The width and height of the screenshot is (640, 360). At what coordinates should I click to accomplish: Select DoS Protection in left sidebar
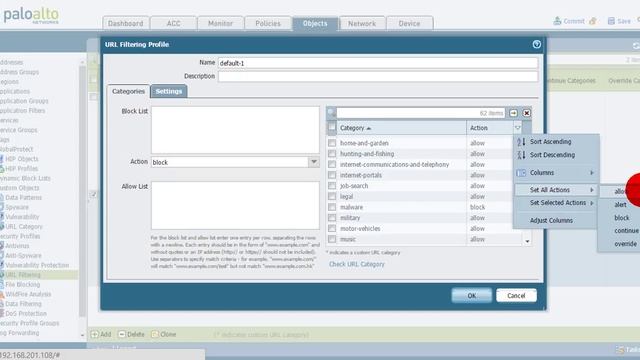tap(26, 313)
